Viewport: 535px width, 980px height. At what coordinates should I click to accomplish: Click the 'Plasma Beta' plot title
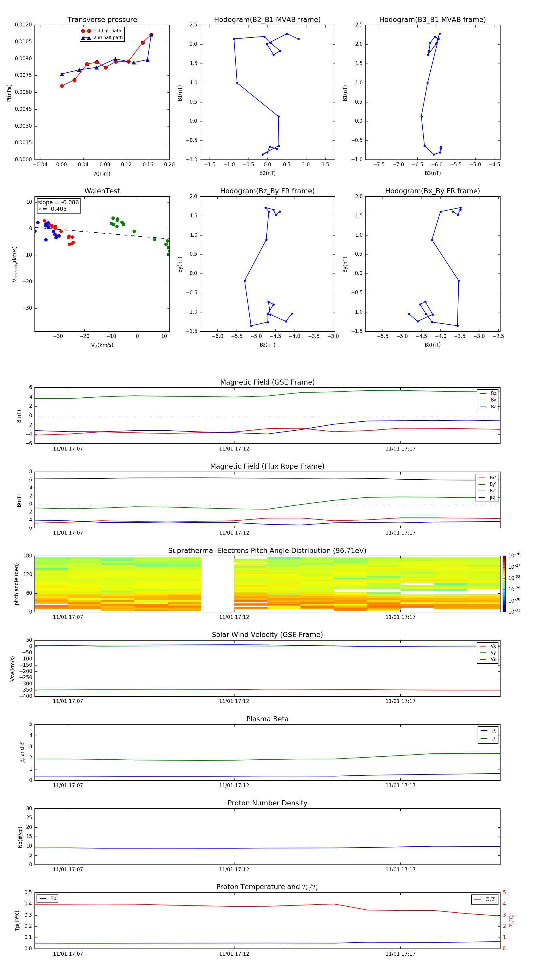[267, 719]
